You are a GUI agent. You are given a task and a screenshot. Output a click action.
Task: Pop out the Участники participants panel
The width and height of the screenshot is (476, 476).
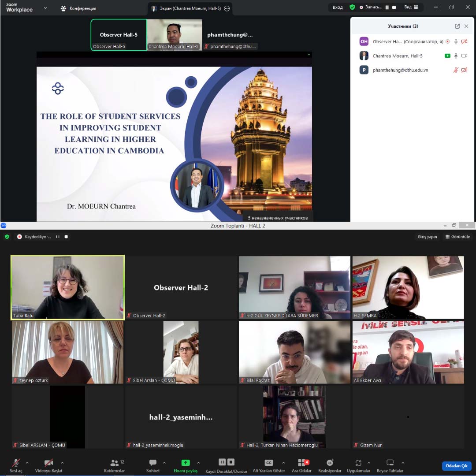[457, 26]
